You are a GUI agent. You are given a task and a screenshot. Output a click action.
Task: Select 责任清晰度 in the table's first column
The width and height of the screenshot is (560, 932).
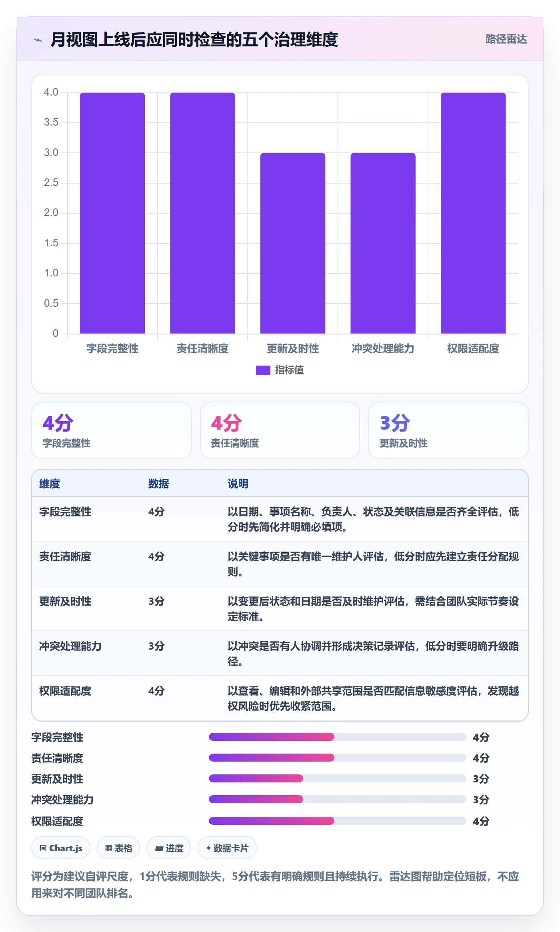pyautogui.click(x=65, y=556)
